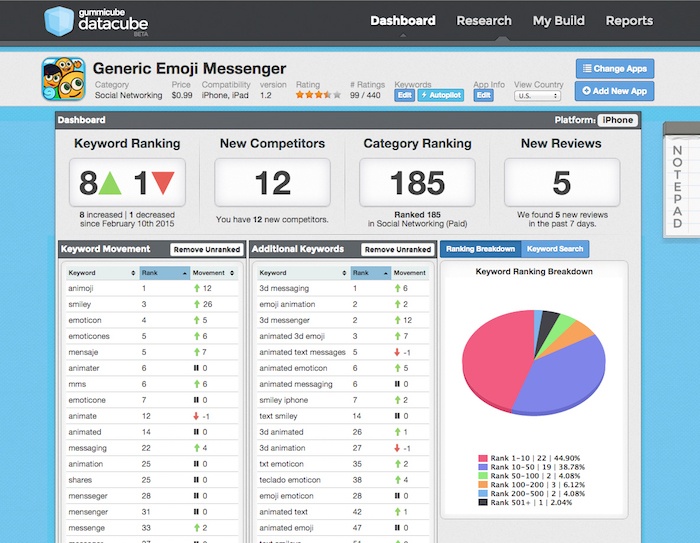The height and width of the screenshot is (543, 700).
Task: Sort Keyword Movement table by Movement
Action: tap(213, 273)
